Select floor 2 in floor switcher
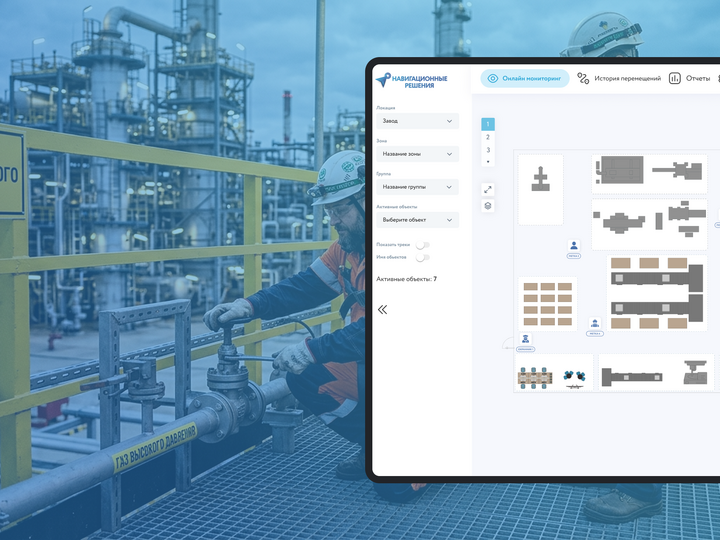 [488, 137]
